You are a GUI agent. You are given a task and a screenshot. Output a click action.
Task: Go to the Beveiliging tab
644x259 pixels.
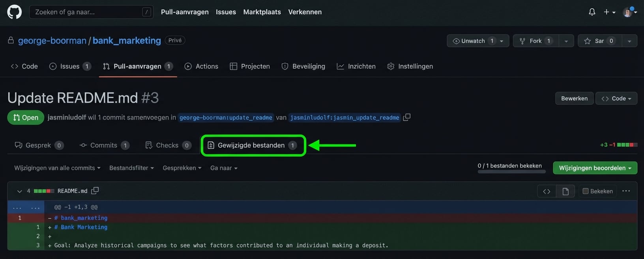pos(303,66)
